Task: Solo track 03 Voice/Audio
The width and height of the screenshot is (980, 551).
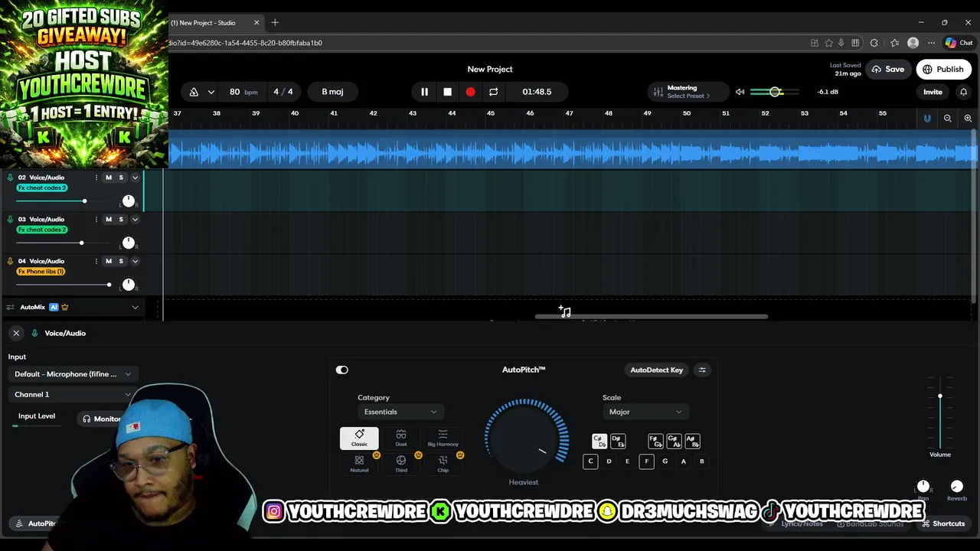Action: tap(121, 220)
